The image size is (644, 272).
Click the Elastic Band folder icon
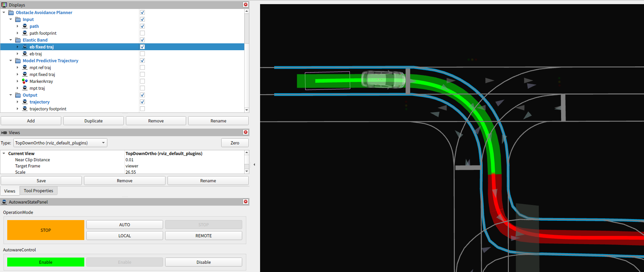pos(18,40)
